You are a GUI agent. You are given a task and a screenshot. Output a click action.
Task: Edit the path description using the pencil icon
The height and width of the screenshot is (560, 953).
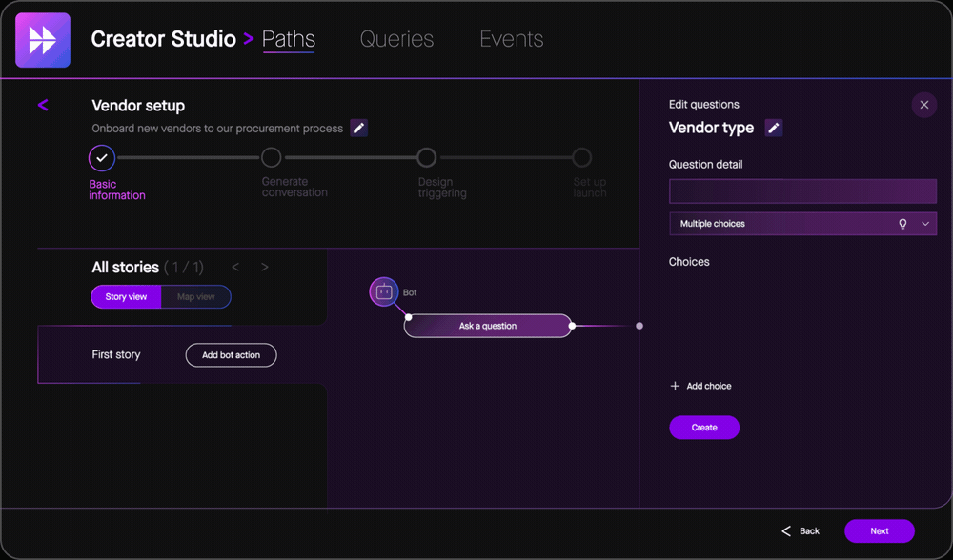click(357, 127)
